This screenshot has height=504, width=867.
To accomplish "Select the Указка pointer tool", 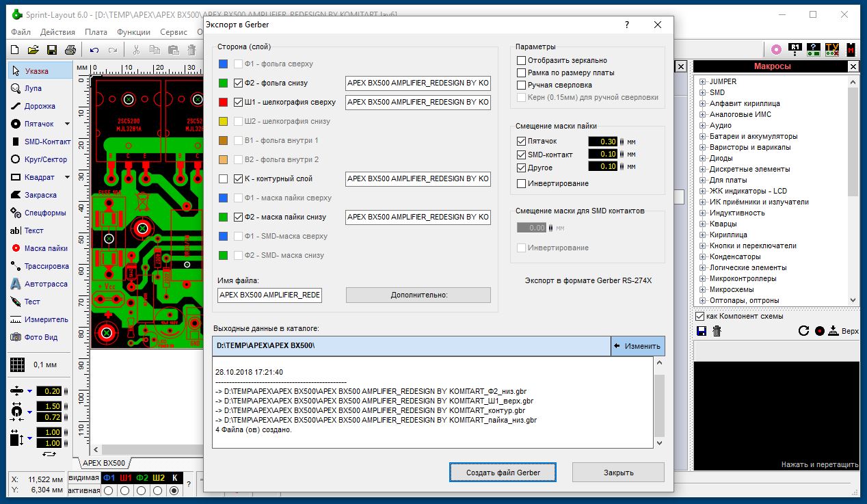I will click(x=40, y=70).
